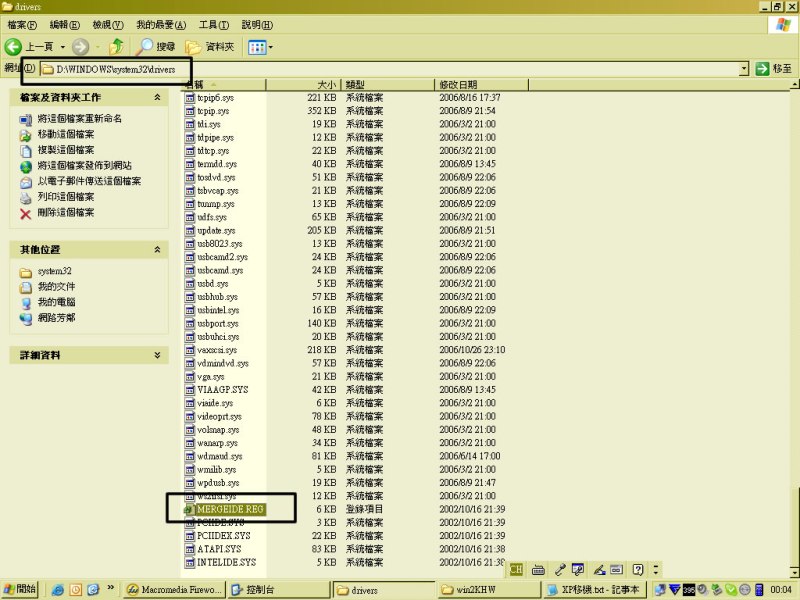Viewport: 800px width, 600px height.
Task: Sort files by 大小 column header
Action: click(302, 85)
